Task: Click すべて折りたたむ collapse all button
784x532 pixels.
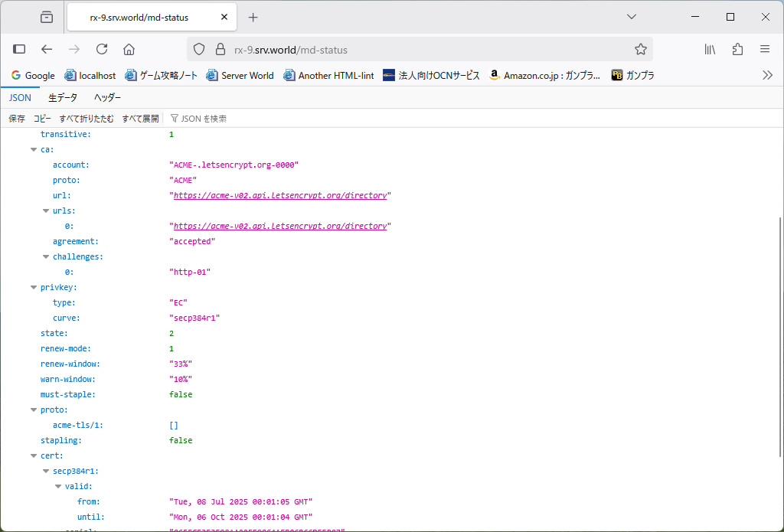Action: pos(87,119)
